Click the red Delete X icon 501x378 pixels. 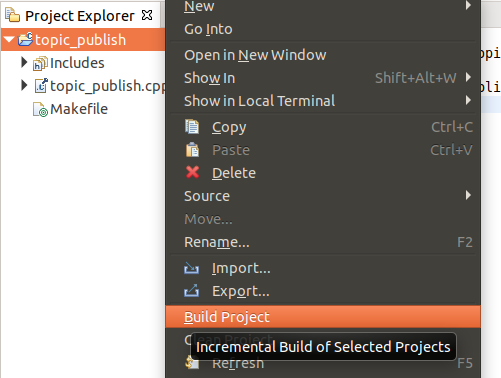[x=192, y=172]
